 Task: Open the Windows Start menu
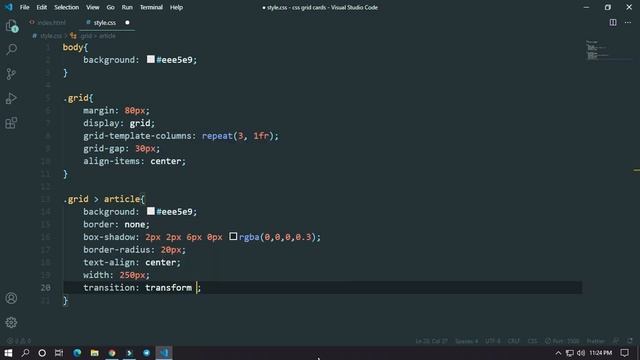click(8, 353)
